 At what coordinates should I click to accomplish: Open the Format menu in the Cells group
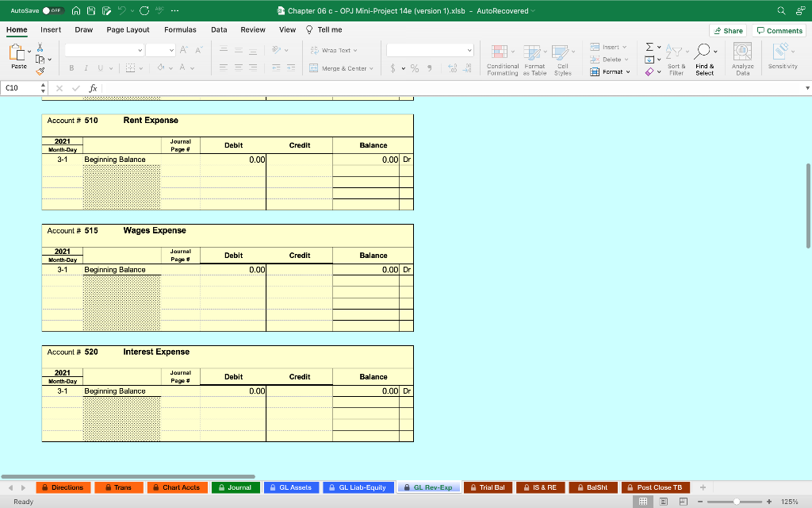pyautogui.click(x=609, y=71)
